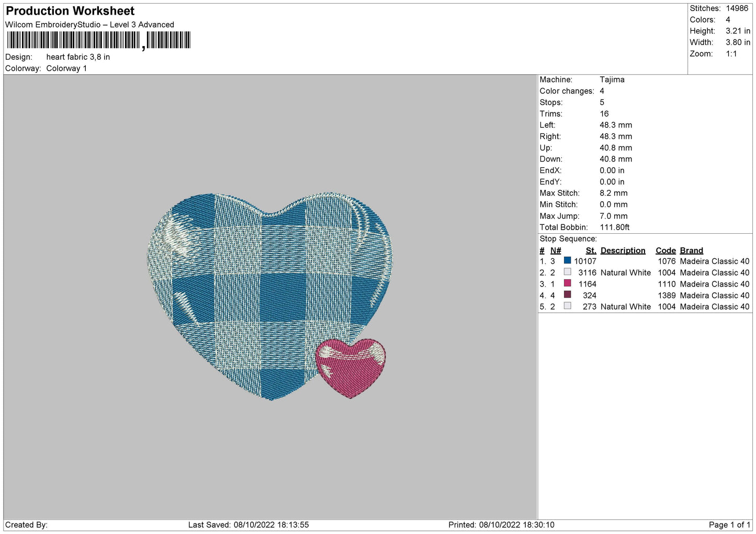Click the 'Stop Sequence:' label

coord(568,239)
